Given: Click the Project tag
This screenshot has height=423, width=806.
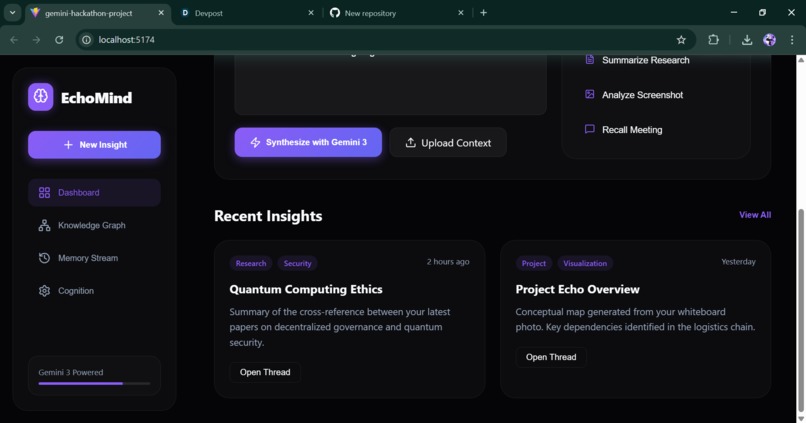Looking at the screenshot, I should [x=534, y=263].
